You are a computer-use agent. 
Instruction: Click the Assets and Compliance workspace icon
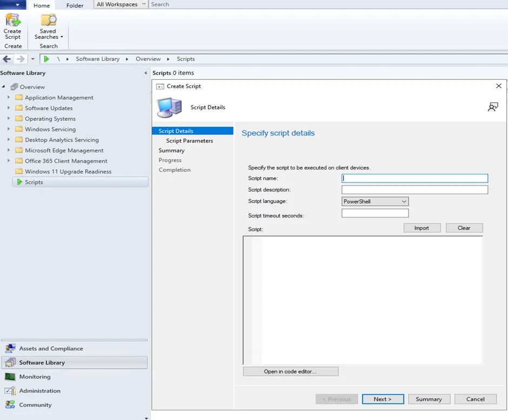coord(10,349)
